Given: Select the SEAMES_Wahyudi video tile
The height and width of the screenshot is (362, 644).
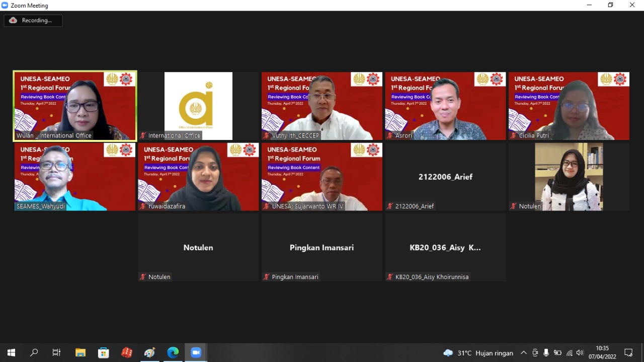Looking at the screenshot, I should (75, 177).
